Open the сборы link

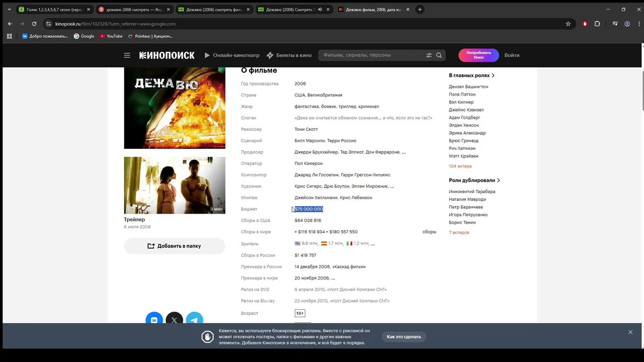pyautogui.click(x=429, y=232)
